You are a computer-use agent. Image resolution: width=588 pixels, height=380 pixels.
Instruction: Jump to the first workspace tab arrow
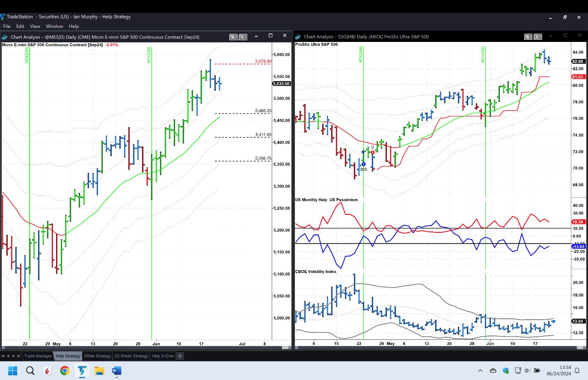tap(3, 356)
